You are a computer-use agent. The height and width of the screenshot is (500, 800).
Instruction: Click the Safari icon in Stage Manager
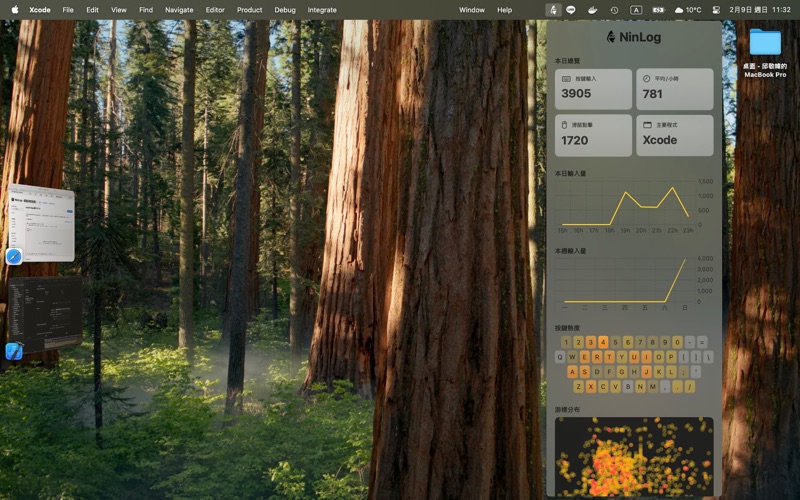click(14, 256)
